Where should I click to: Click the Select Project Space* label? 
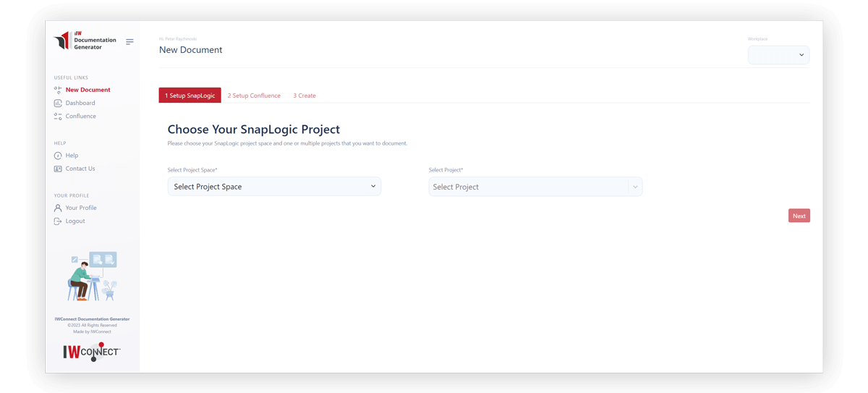click(x=192, y=170)
